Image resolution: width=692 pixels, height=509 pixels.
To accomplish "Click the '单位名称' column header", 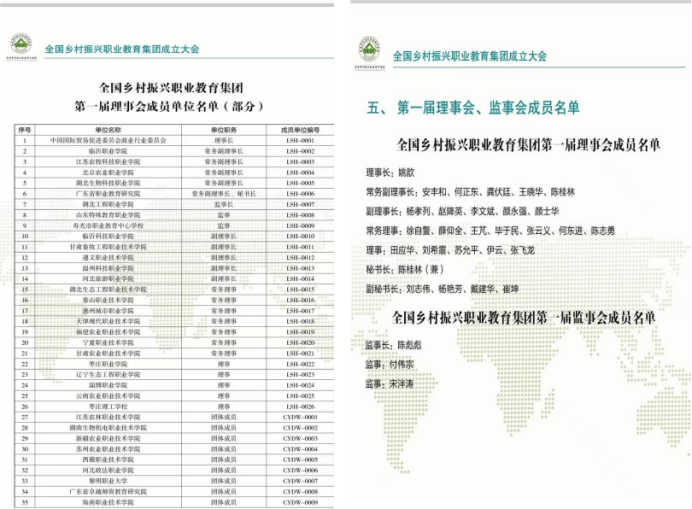I will click(x=108, y=130).
